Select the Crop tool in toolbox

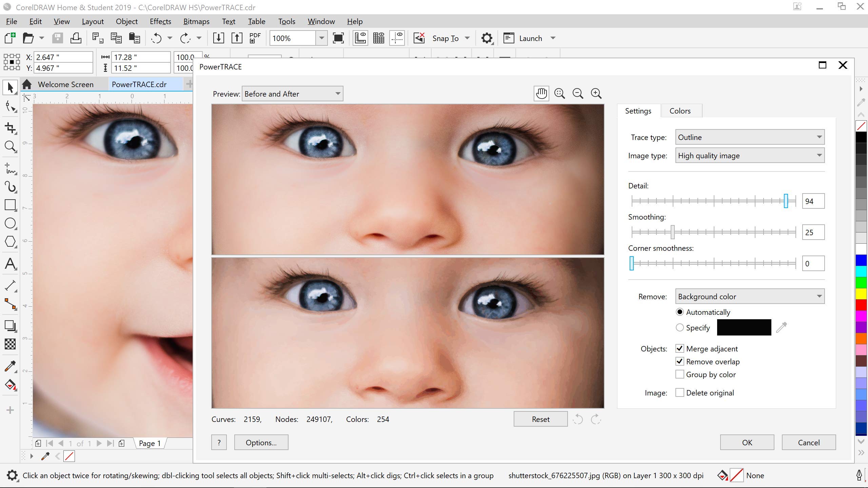10,128
